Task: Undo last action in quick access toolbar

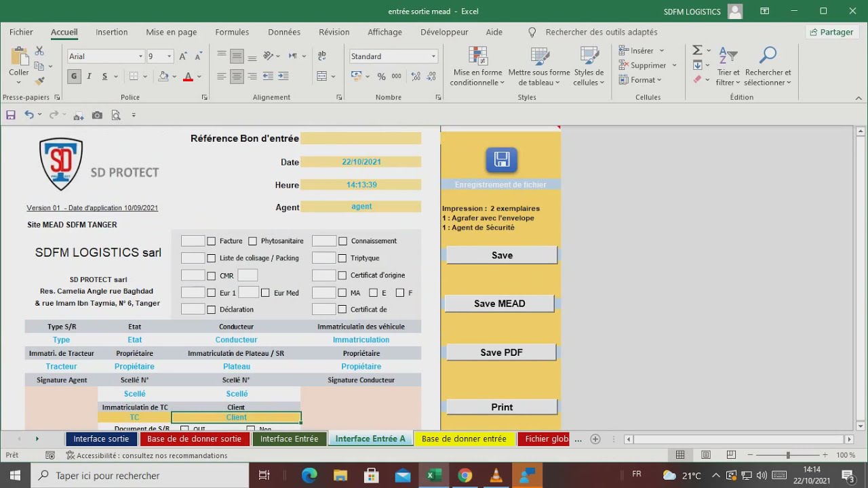Action: (29, 115)
